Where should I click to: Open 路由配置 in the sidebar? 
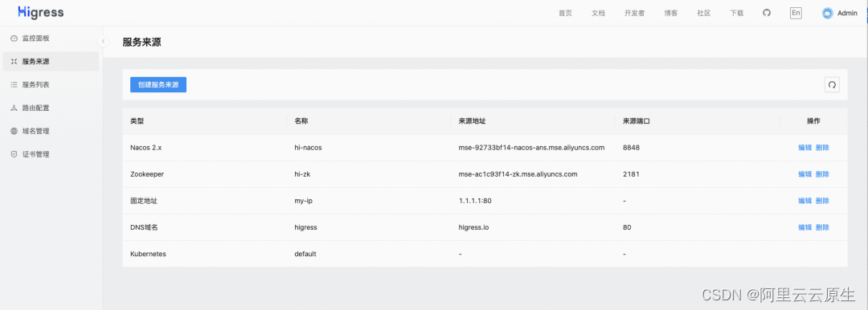pyautogui.click(x=51, y=108)
